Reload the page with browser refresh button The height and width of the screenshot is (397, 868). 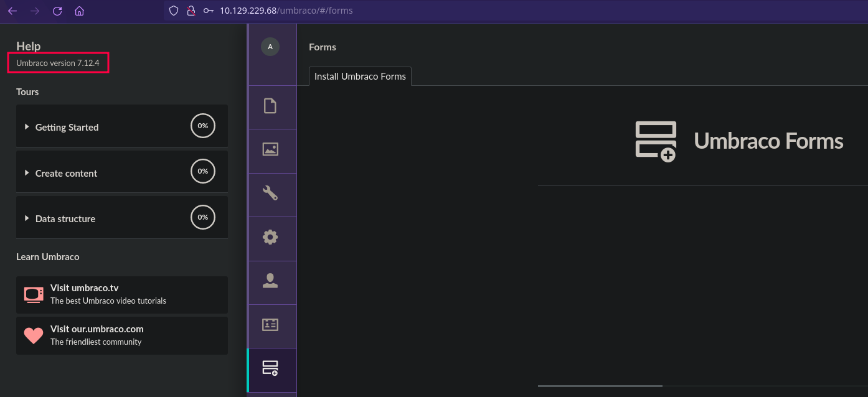(x=57, y=11)
